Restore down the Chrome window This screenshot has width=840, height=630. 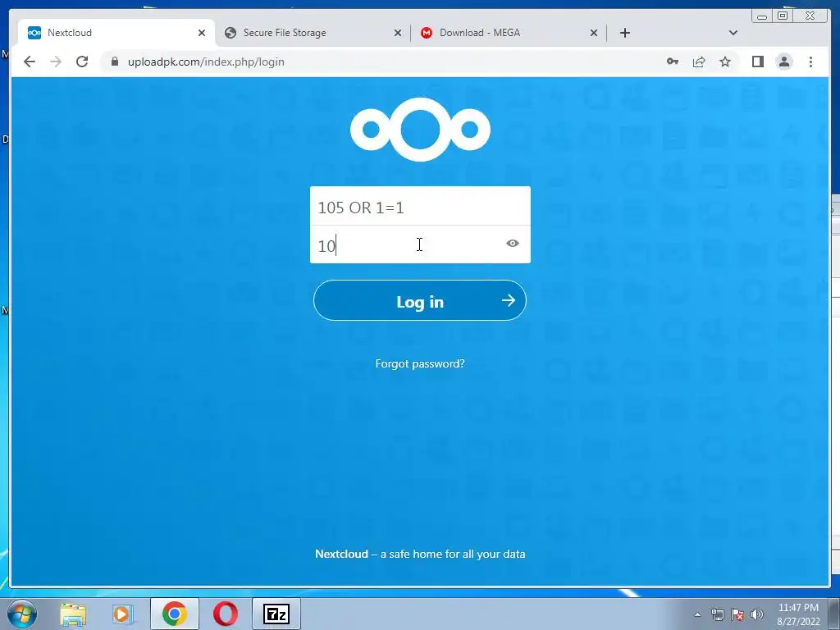pyautogui.click(x=782, y=16)
